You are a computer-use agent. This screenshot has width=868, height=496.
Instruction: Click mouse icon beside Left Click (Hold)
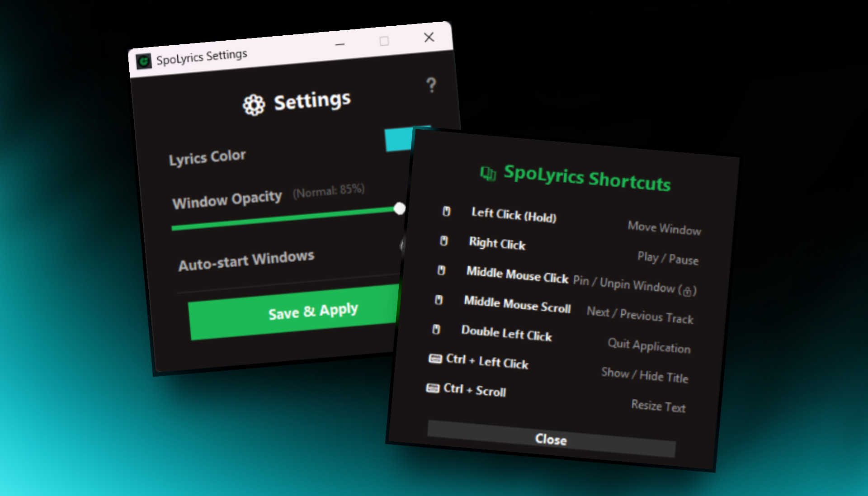[x=446, y=211]
